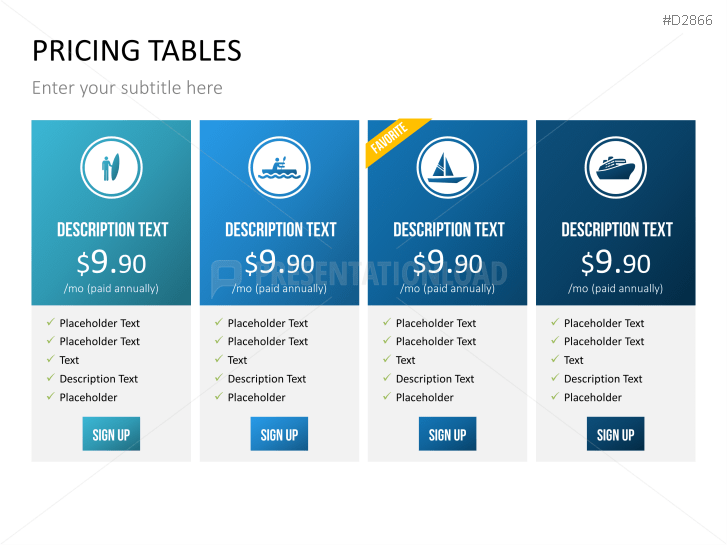The image size is (727, 545).
Task: Click the PRICING TABLES title
Action: tap(137, 51)
